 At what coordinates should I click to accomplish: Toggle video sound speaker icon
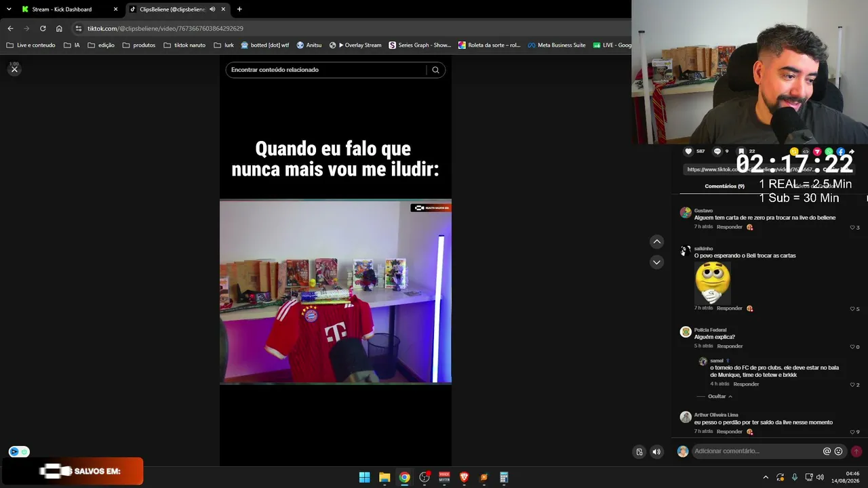(656, 452)
